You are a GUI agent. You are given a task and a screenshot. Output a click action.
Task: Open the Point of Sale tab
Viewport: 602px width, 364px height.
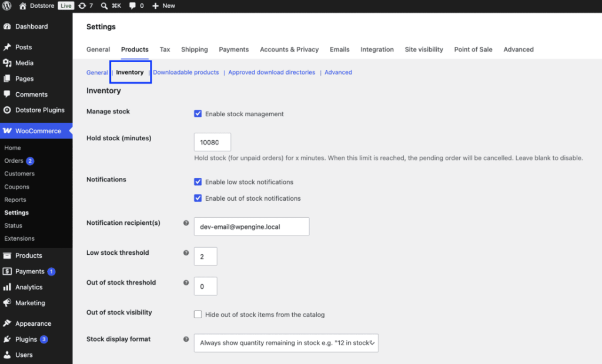pyautogui.click(x=473, y=49)
